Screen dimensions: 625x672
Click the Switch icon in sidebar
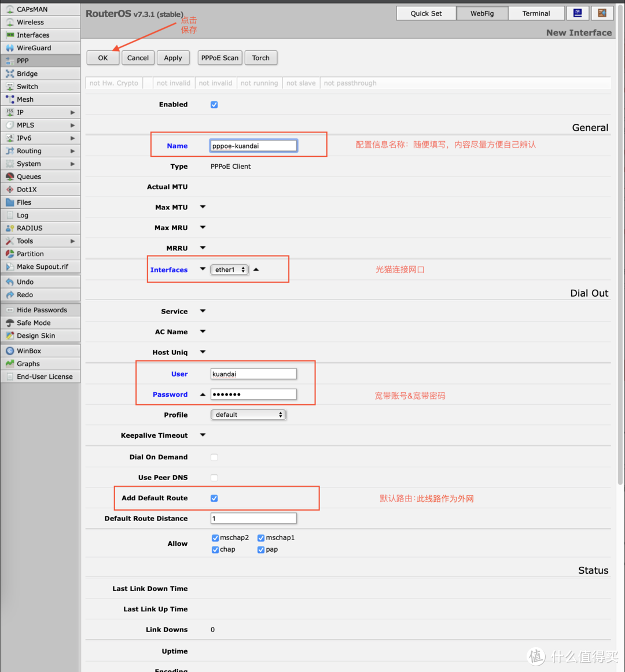(x=10, y=86)
